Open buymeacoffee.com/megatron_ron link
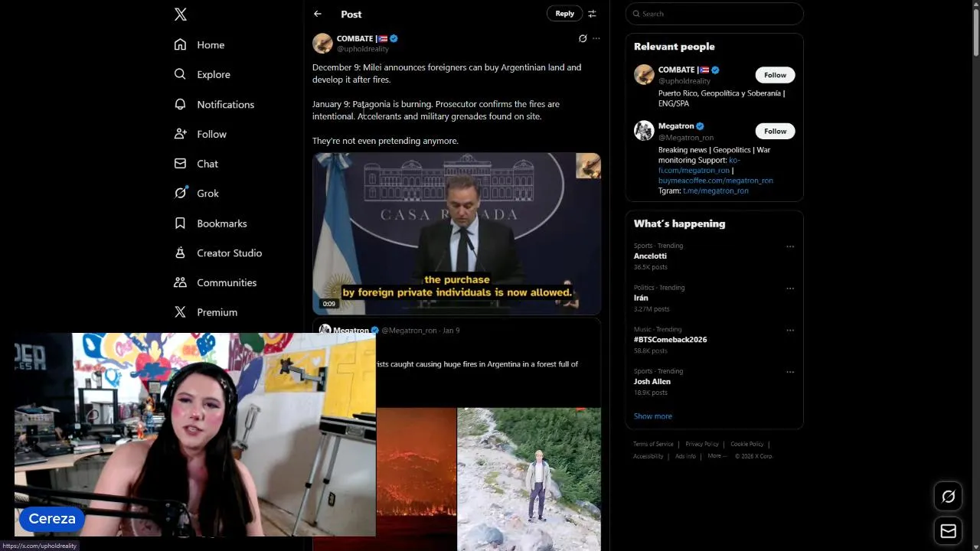This screenshot has height=551, width=980. click(716, 181)
